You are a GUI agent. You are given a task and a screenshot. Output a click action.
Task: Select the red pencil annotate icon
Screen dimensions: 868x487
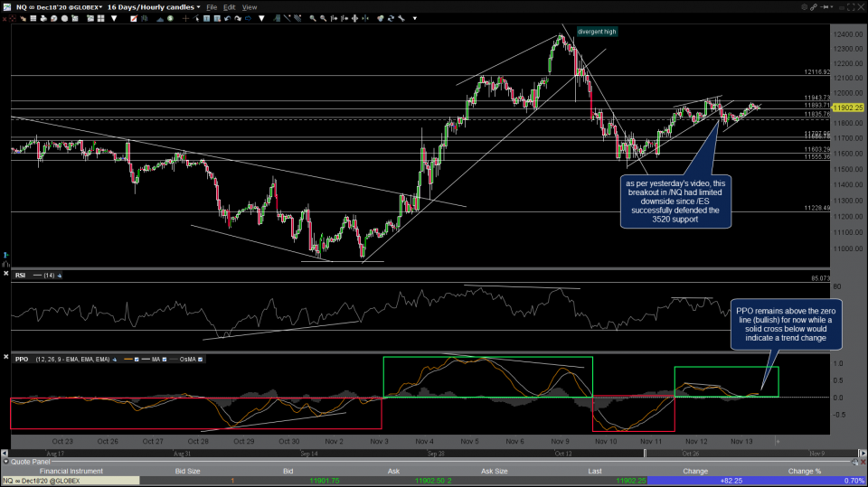point(134,18)
